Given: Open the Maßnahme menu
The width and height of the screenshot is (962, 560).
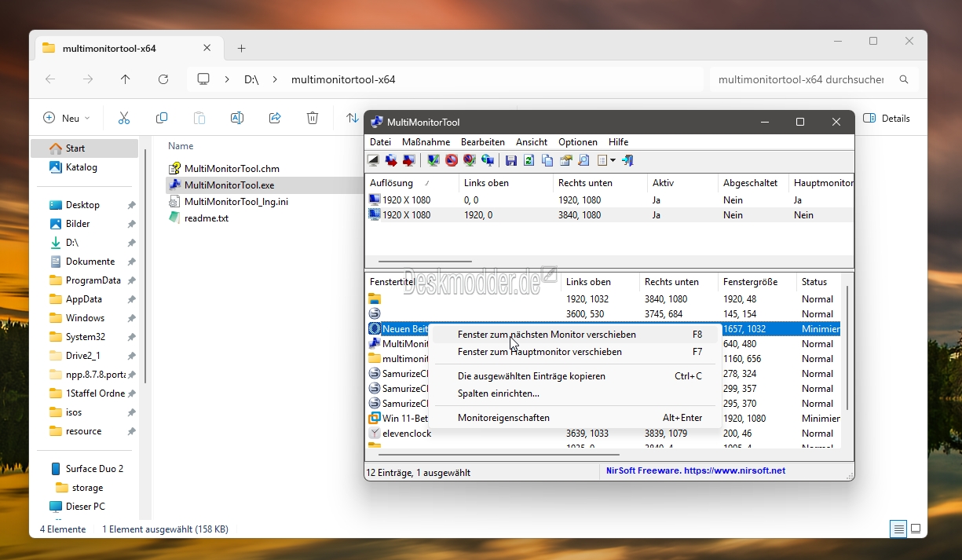Looking at the screenshot, I should (x=426, y=142).
